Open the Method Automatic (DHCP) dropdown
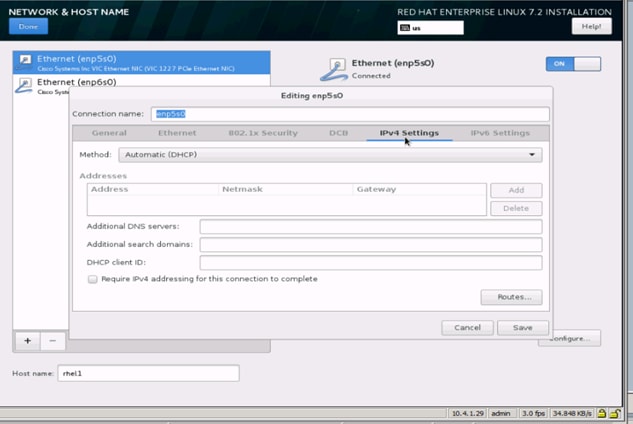 coord(330,155)
